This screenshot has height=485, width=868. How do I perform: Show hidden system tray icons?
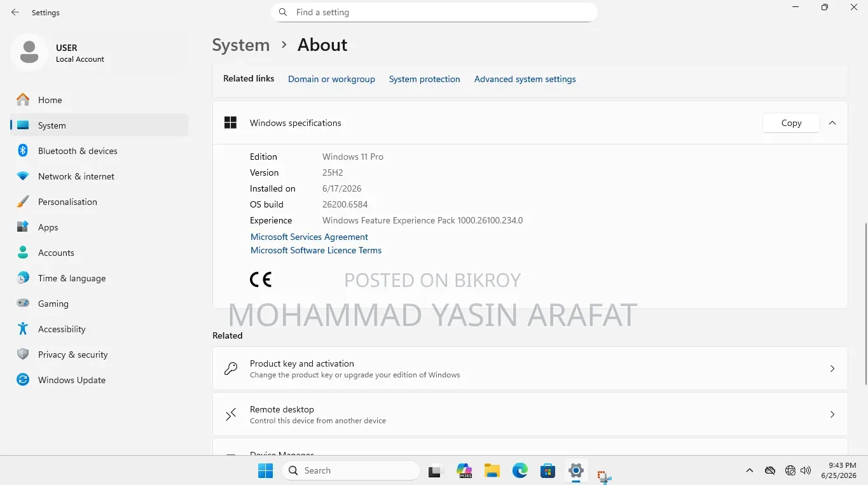(x=750, y=471)
